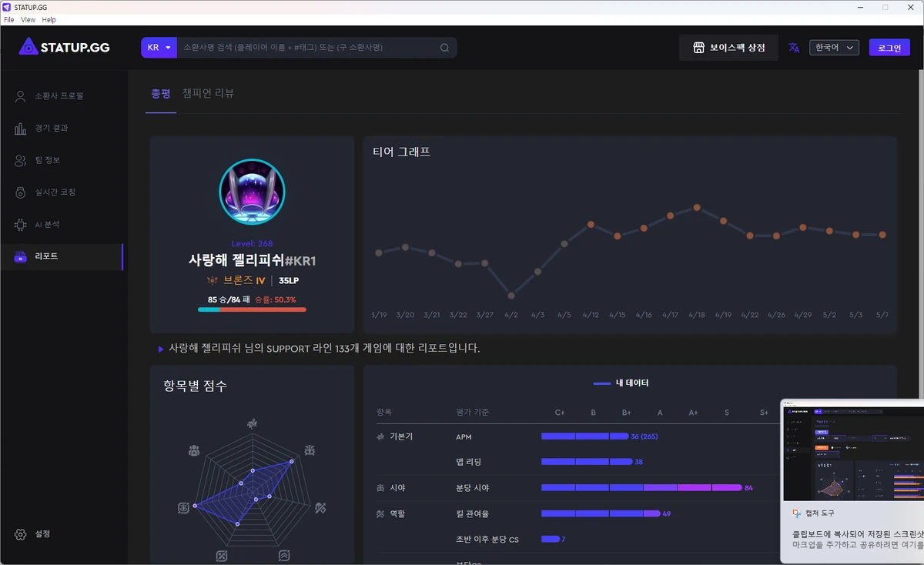The image size is (924, 565).
Task: Click the 맵 리딩 score bar
Action: coord(587,462)
